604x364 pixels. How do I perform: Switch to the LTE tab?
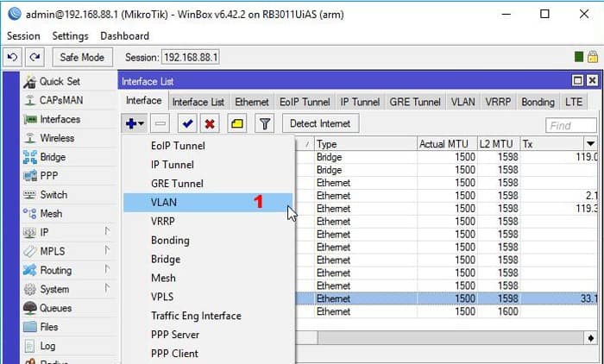(x=574, y=102)
